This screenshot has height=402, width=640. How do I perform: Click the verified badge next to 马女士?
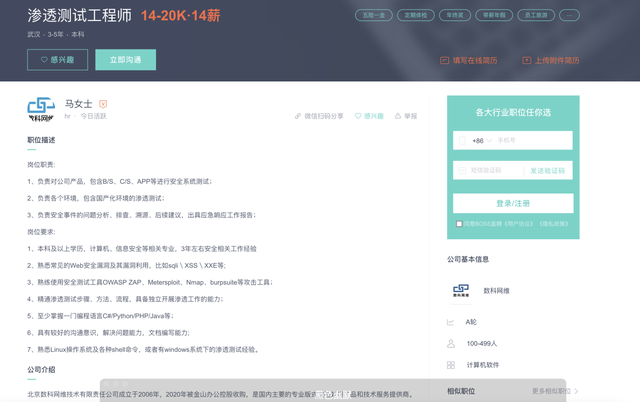[x=103, y=104]
